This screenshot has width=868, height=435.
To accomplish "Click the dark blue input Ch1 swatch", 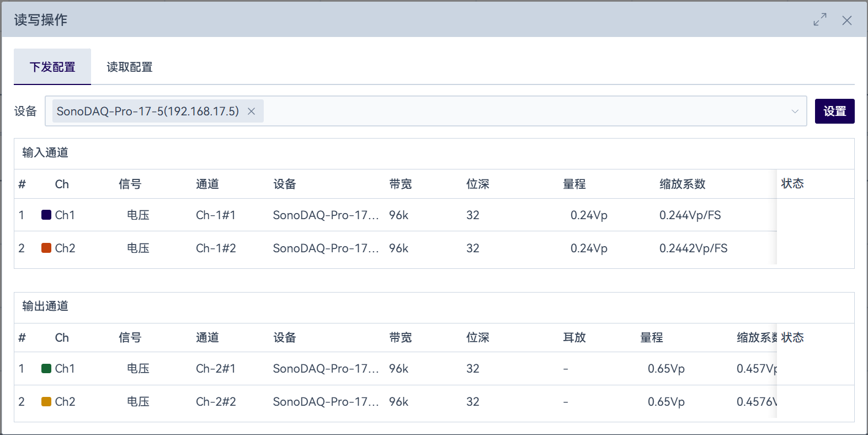I will click(46, 215).
